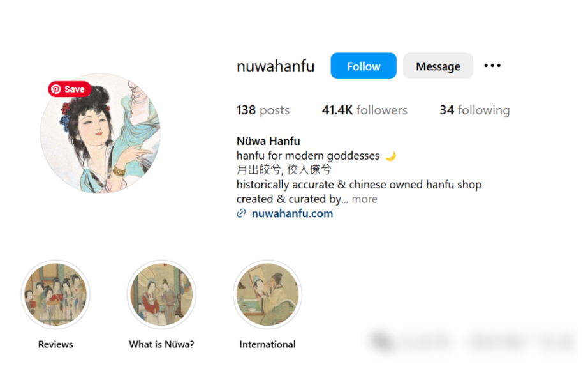
Task: Click the 'What is Nüwa?' label text
Action: (x=161, y=344)
